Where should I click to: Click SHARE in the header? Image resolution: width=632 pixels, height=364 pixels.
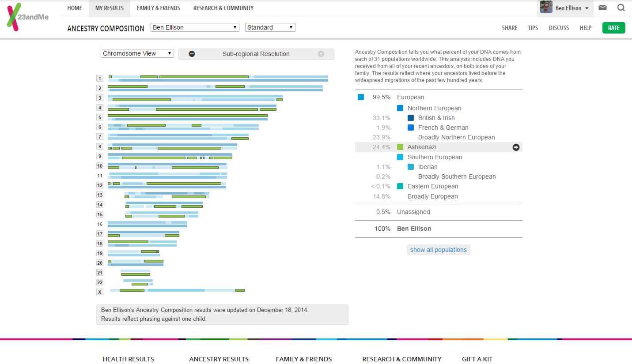510,28
